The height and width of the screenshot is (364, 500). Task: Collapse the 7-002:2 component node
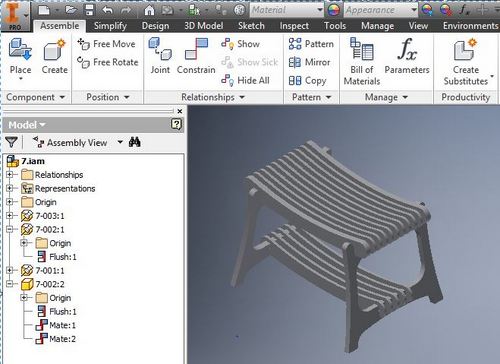tap(10, 284)
